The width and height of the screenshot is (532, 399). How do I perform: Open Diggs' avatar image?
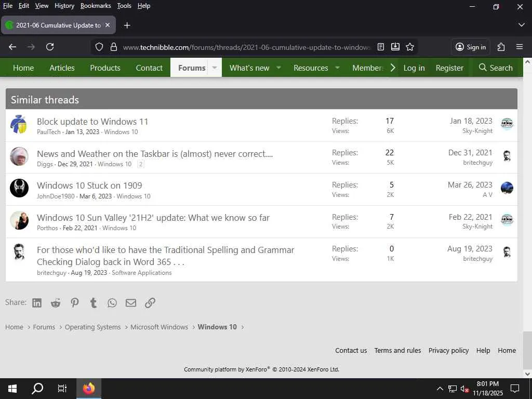click(19, 156)
